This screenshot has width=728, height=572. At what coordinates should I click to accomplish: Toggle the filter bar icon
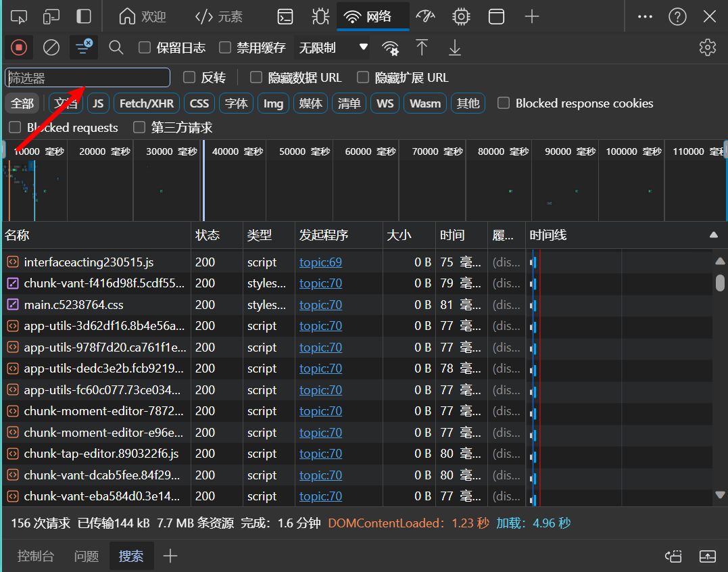coord(84,47)
